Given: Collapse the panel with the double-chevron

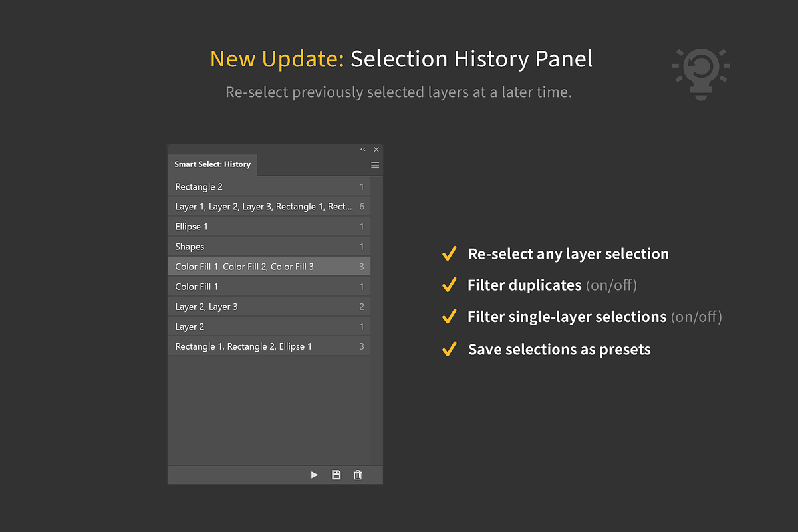Looking at the screenshot, I should click(x=363, y=149).
